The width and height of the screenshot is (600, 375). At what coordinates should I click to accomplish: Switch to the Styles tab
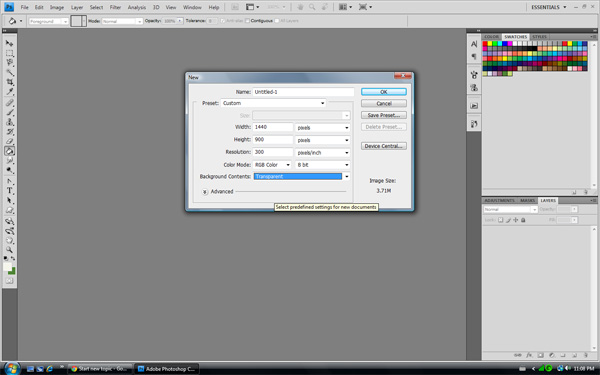[x=540, y=37]
